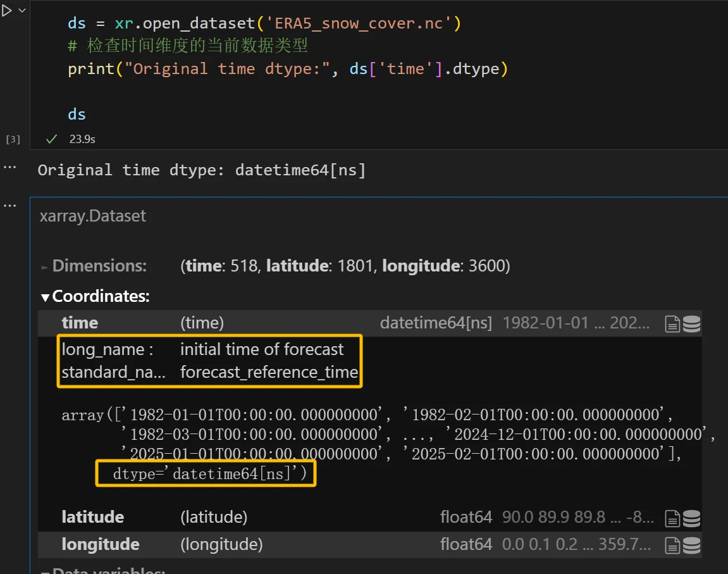The width and height of the screenshot is (728, 574).
Task: Expand the Dimensions section
Action: [x=94, y=266]
